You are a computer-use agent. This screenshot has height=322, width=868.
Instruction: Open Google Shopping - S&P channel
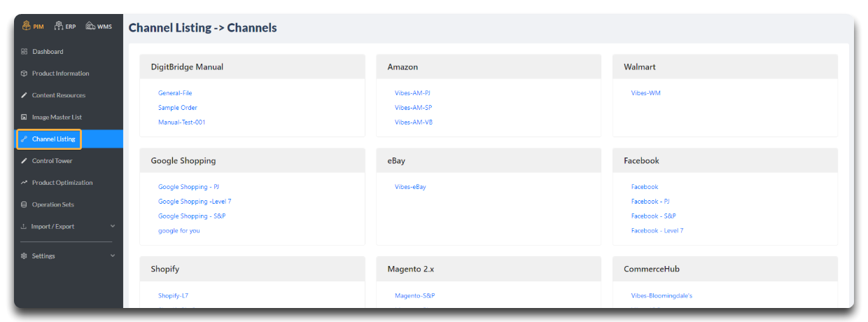pyautogui.click(x=192, y=216)
